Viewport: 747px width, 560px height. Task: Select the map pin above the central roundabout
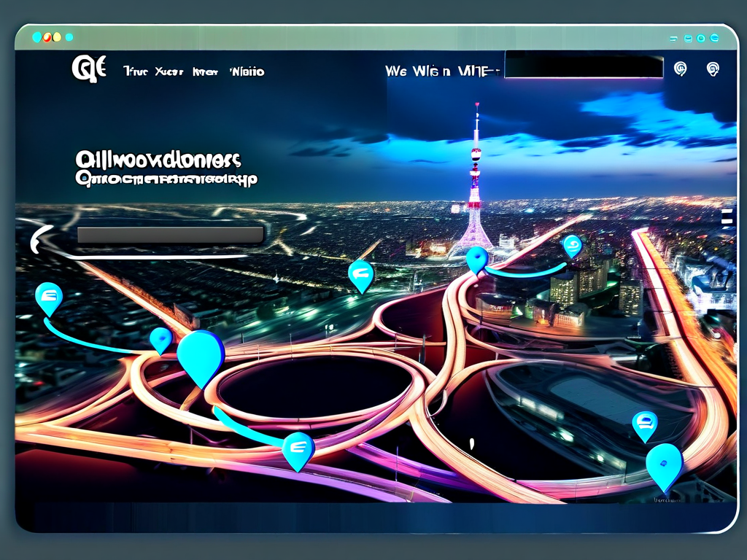pos(361,275)
